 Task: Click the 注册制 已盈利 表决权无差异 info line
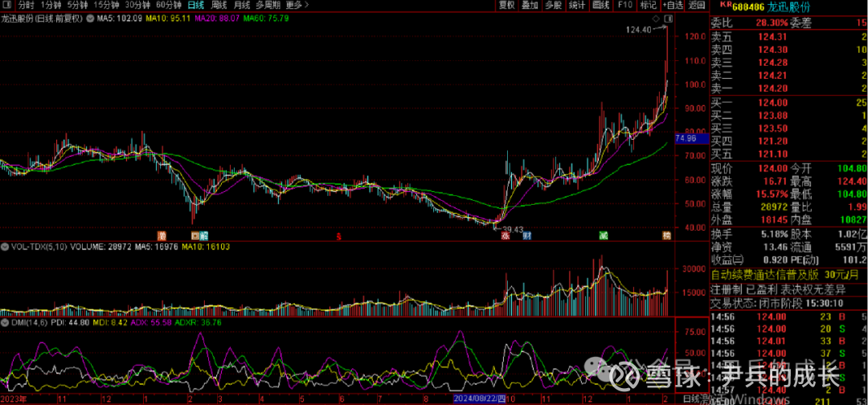tap(779, 288)
